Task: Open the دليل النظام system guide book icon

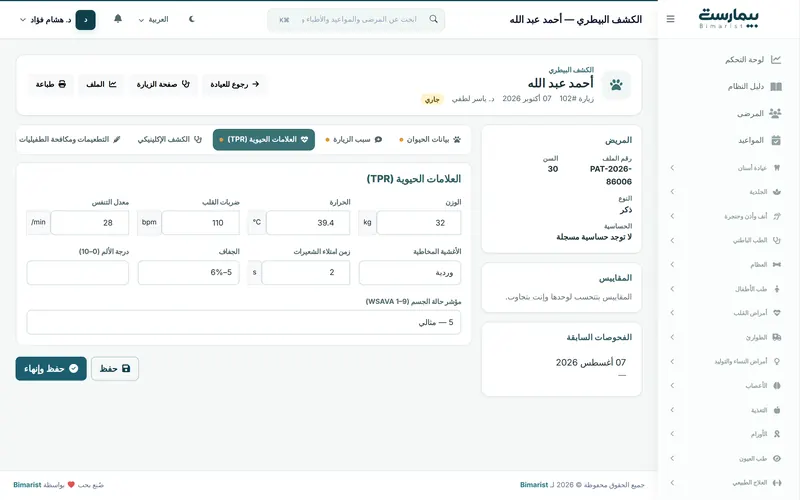Action: click(x=776, y=87)
